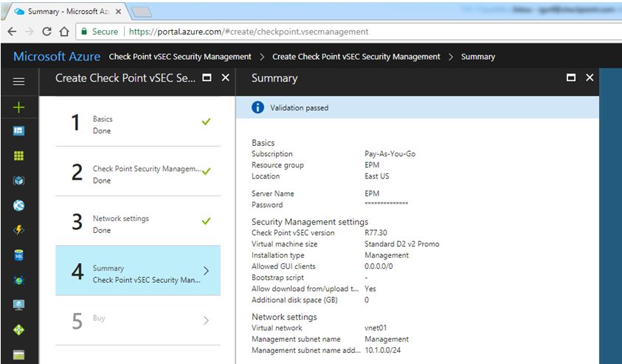Open first Check Point vSEC Security Management breadcrumb

[x=180, y=57]
